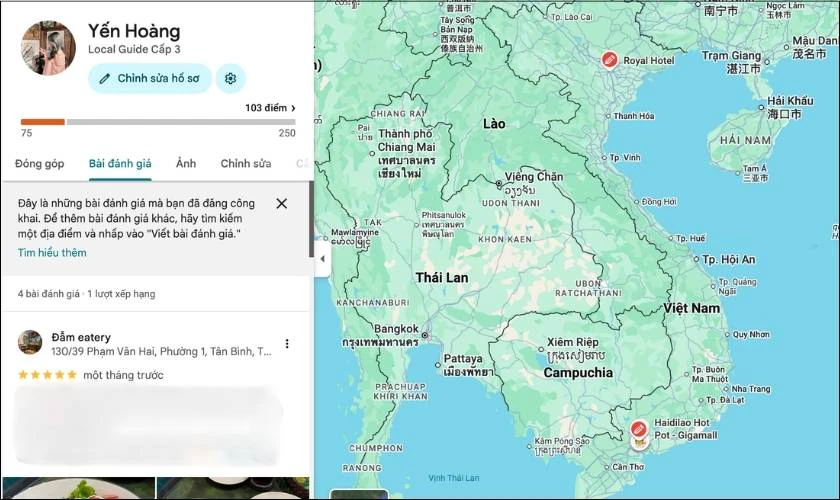Go to the Chỉnh sửa tab

(x=246, y=163)
